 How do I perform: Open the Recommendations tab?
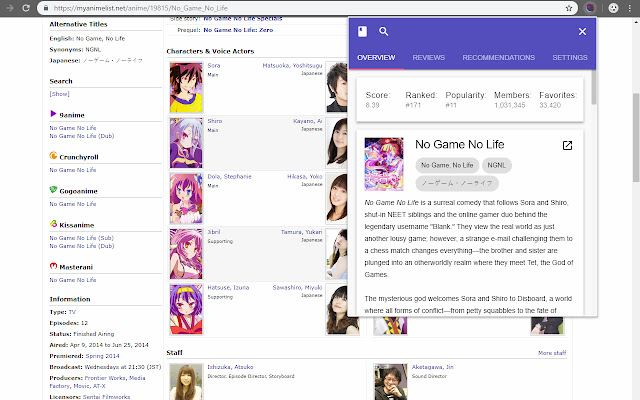tap(498, 58)
